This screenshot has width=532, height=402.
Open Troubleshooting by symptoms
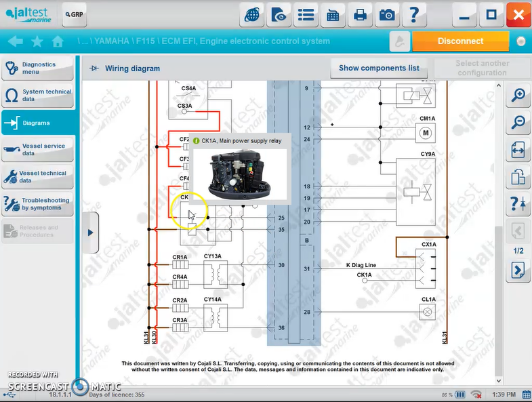click(x=38, y=204)
